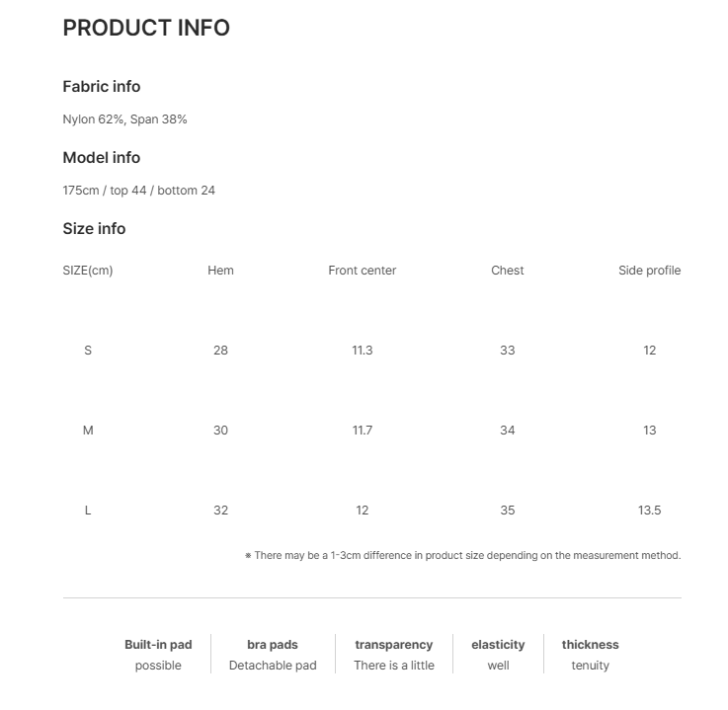The width and height of the screenshot is (728, 710).
Task: Select the S size row label
Action: point(88,351)
